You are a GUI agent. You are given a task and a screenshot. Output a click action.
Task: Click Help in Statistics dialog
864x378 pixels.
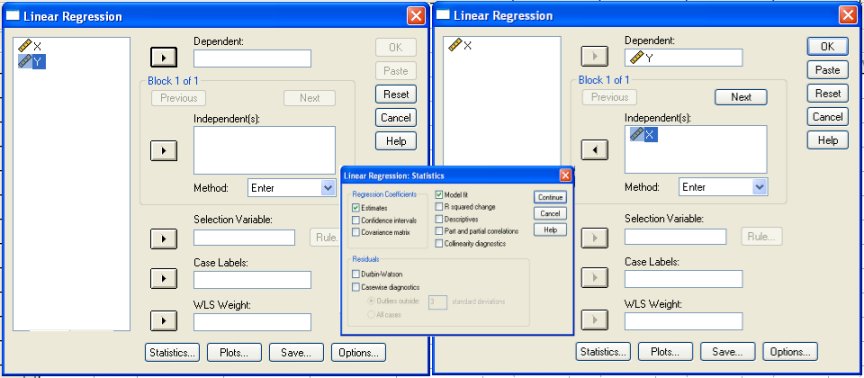[550, 230]
